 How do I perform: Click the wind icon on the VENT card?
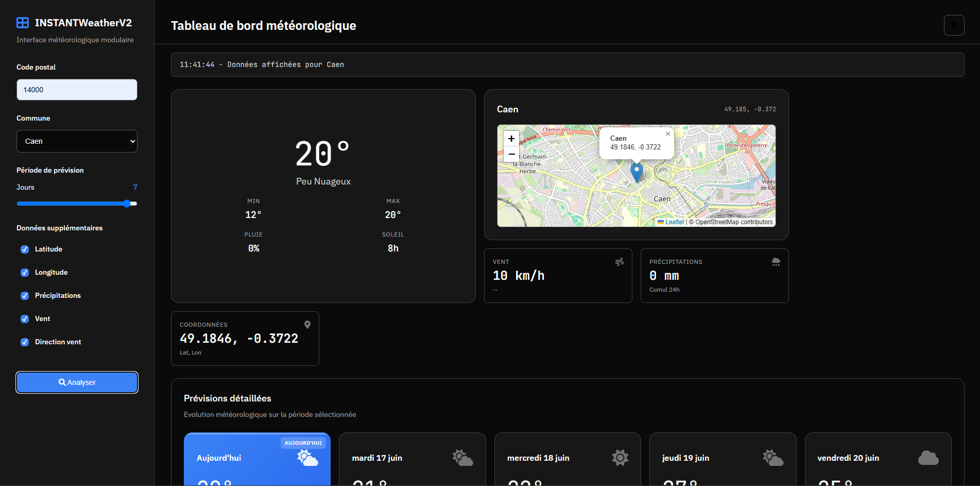pos(620,262)
